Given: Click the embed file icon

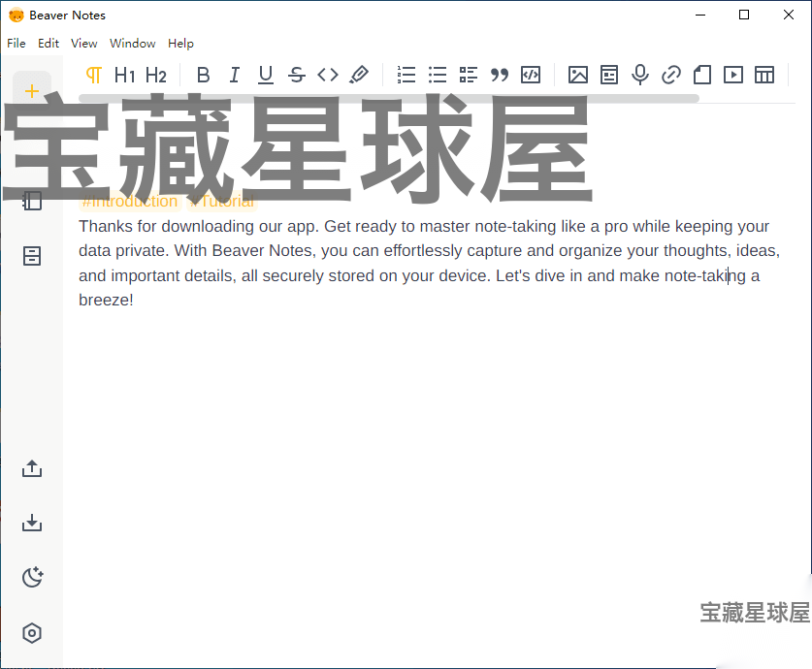Looking at the screenshot, I should pyautogui.click(x=609, y=75).
